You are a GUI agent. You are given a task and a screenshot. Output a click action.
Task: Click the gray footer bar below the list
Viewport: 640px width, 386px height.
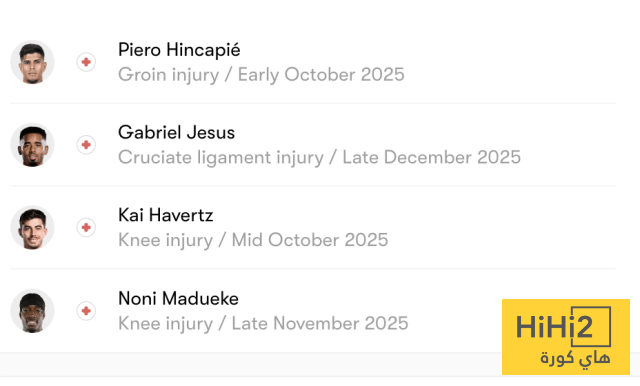(251, 364)
